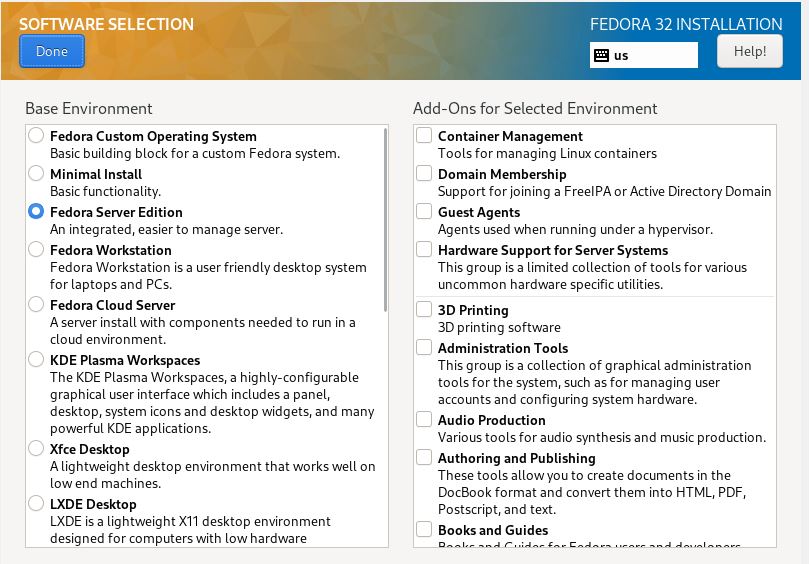Check the 3D Printing add-on

point(424,309)
